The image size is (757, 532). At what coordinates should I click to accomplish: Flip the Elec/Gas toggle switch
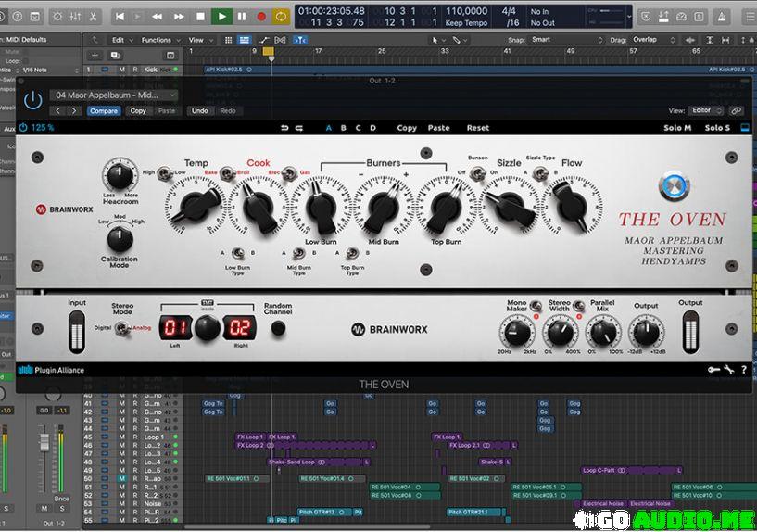(x=289, y=172)
